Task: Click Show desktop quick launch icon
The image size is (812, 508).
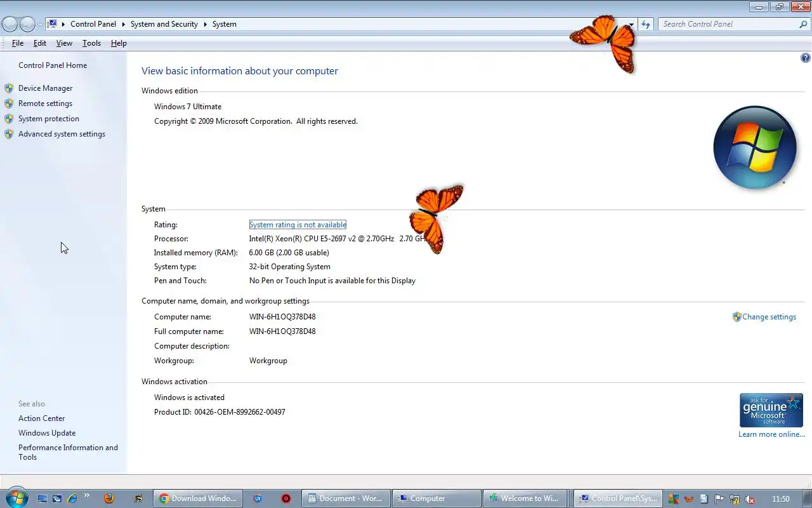Action: point(43,498)
